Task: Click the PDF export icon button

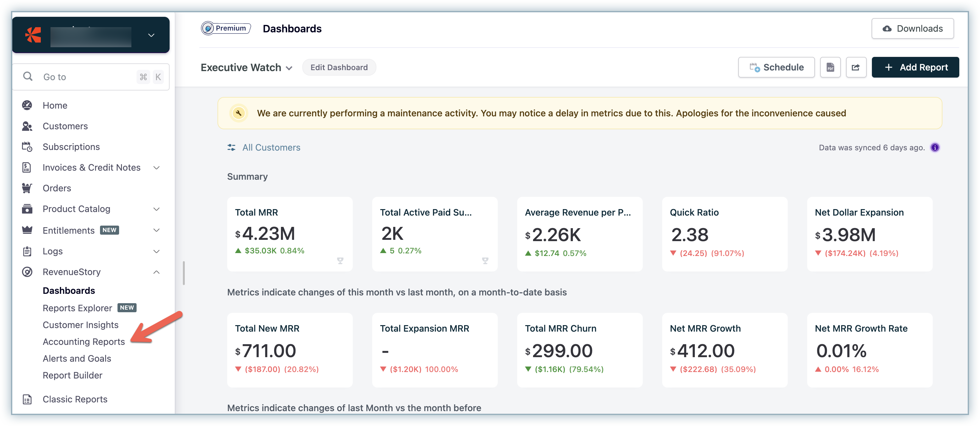Action: pyautogui.click(x=830, y=67)
